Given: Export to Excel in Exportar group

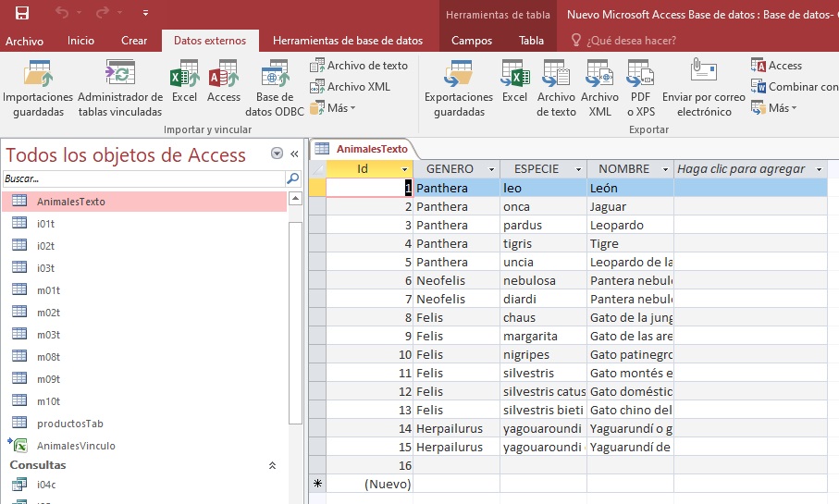Looking at the screenshot, I should click(x=514, y=81).
